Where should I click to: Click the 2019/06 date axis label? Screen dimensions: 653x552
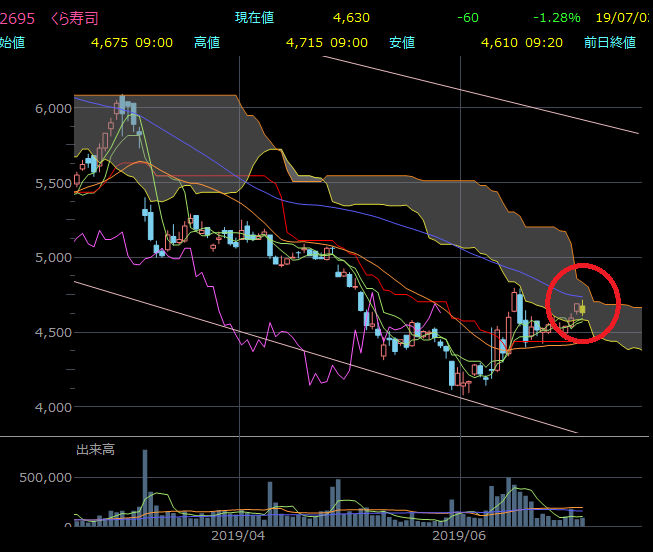(458, 536)
